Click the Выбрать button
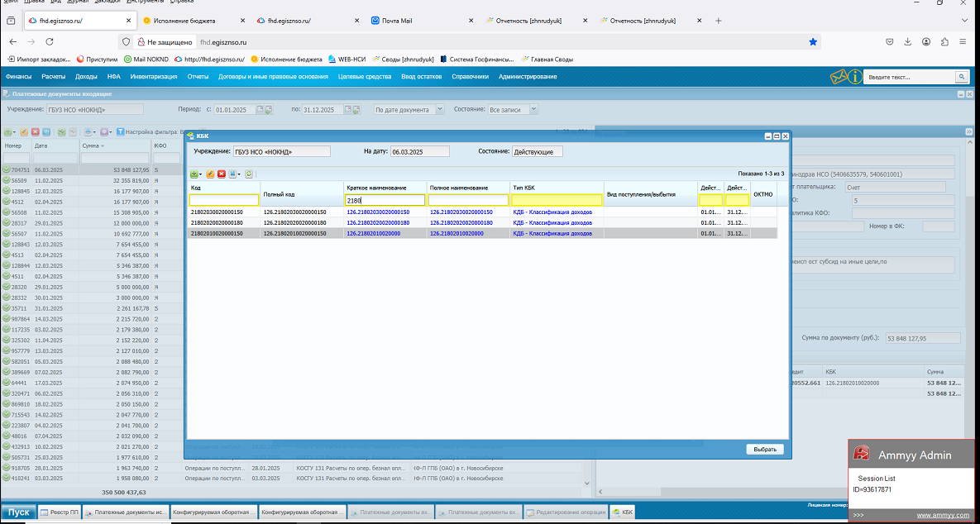The width and height of the screenshot is (980, 524). pyautogui.click(x=765, y=449)
